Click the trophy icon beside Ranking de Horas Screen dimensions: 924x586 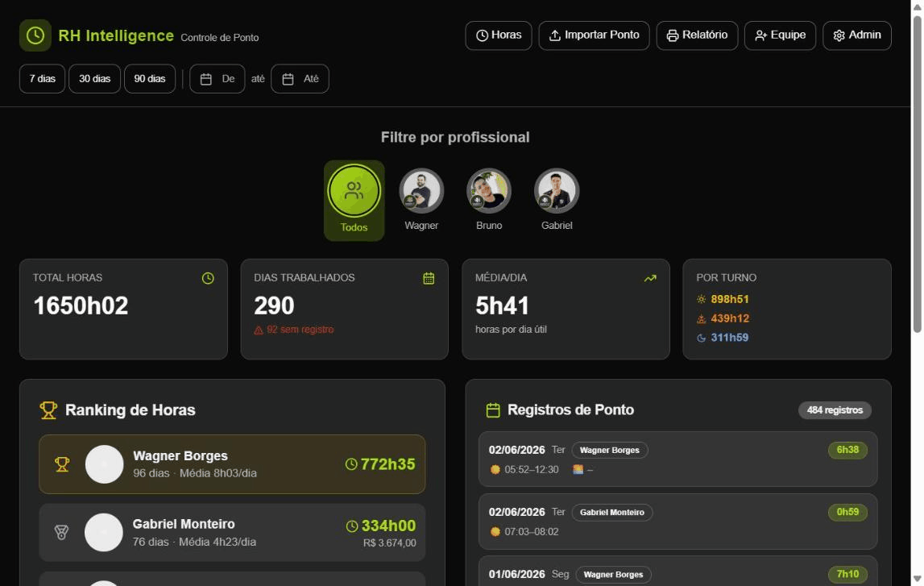click(48, 410)
